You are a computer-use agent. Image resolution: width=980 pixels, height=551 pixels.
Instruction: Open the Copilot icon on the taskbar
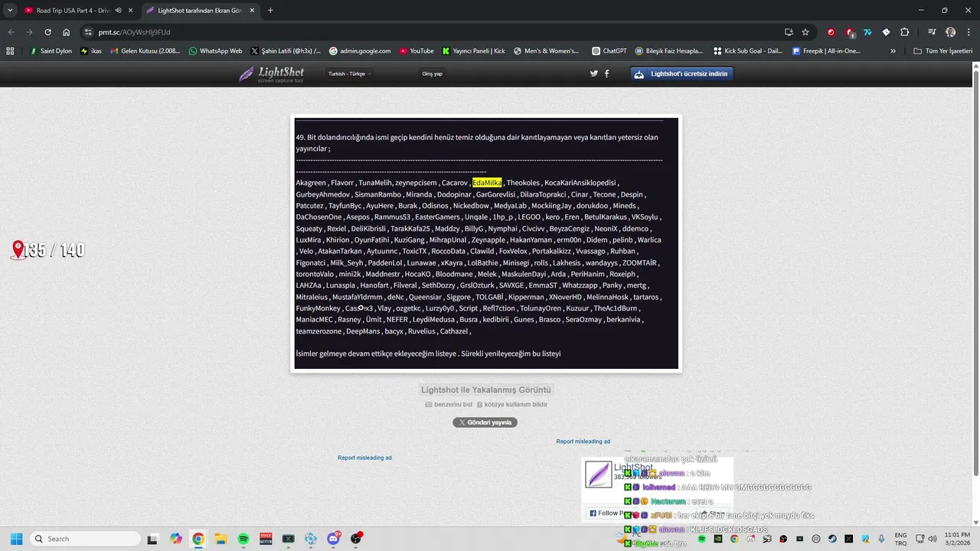pos(176,539)
